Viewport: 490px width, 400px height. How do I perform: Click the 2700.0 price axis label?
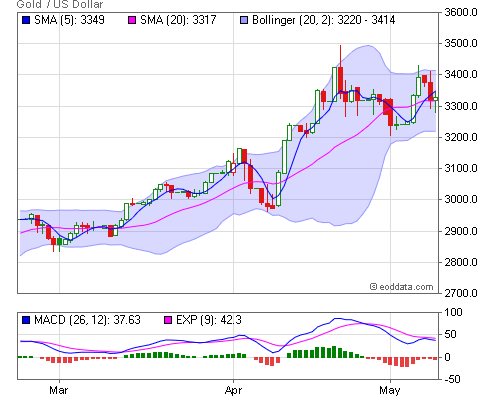(461, 293)
